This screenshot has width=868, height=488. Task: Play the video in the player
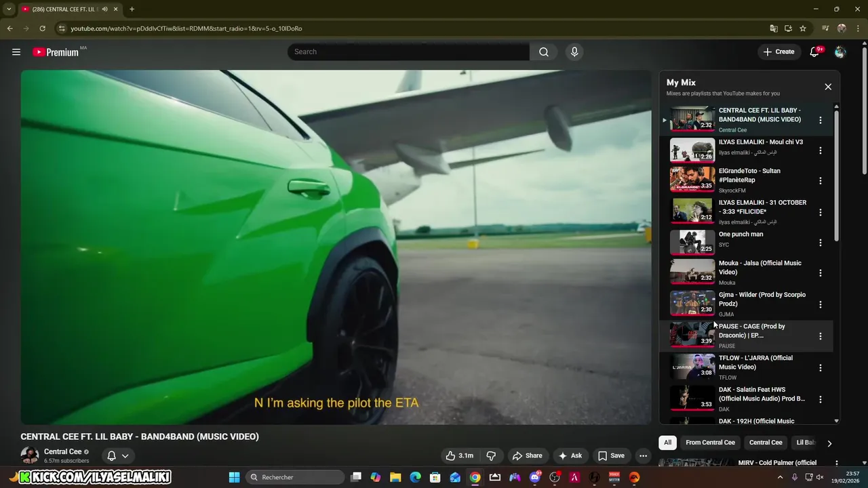click(x=336, y=247)
